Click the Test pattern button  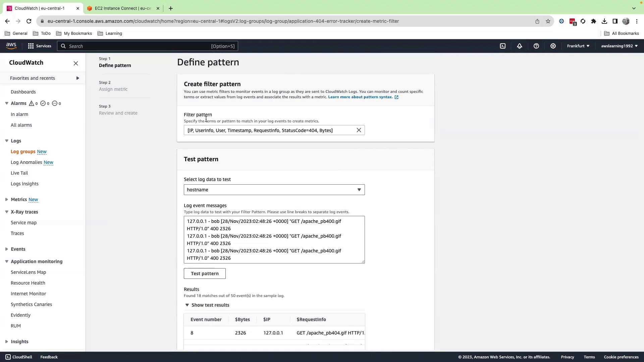point(204,274)
